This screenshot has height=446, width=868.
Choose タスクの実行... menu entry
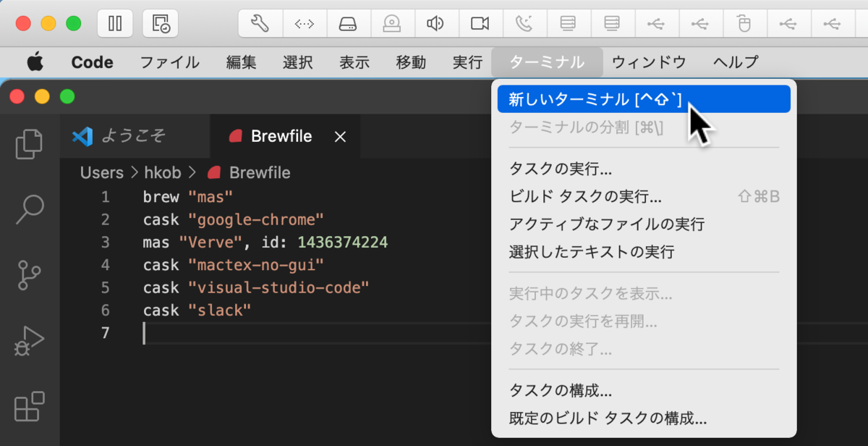click(644, 169)
